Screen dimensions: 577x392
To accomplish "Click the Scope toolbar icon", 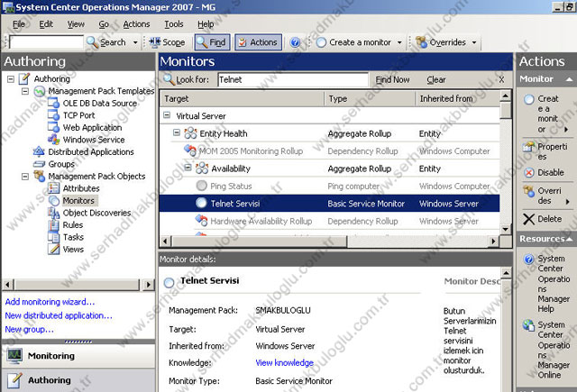I will point(154,42).
